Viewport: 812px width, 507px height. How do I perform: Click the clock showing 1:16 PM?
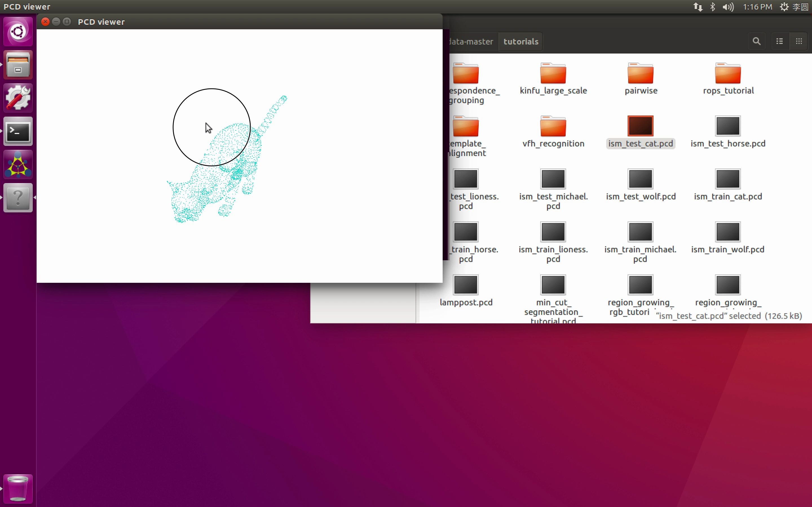click(x=757, y=7)
